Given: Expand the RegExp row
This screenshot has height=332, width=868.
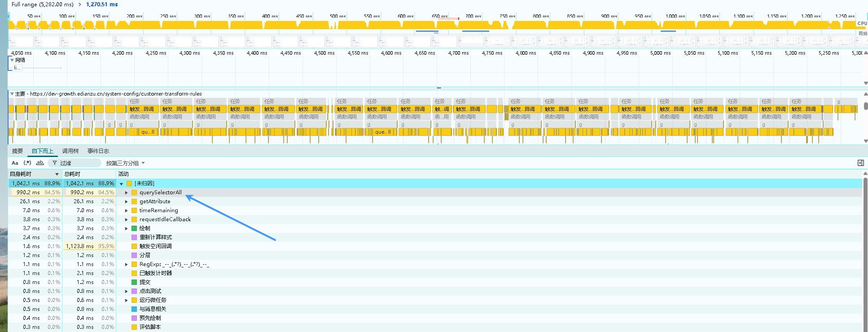Looking at the screenshot, I should point(127,264).
